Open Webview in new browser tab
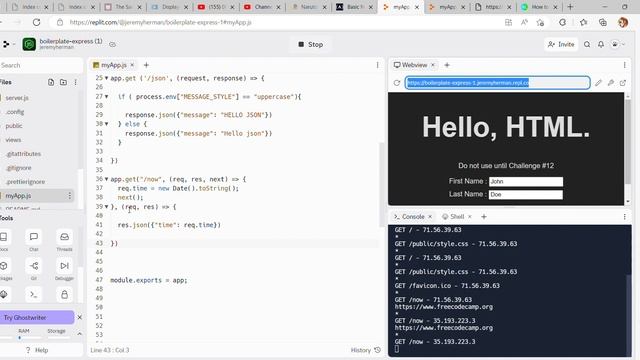Image resolution: width=640 pixels, height=360 pixels. pyautogui.click(x=623, y=83)
